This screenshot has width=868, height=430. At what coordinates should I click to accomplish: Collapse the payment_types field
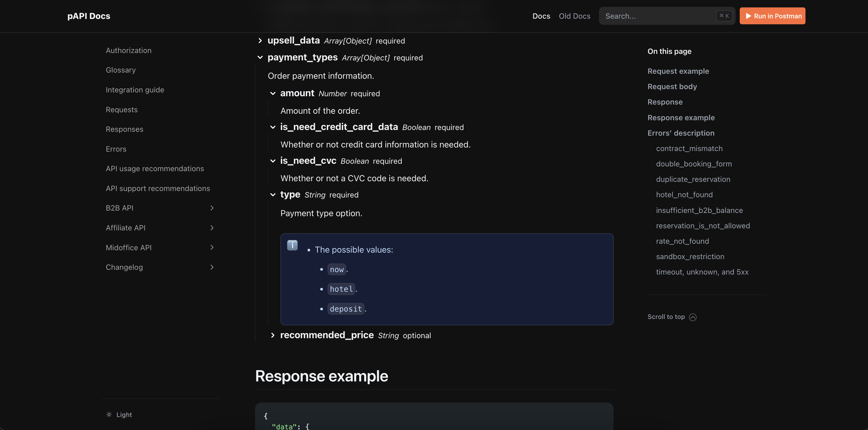point(260,57)
